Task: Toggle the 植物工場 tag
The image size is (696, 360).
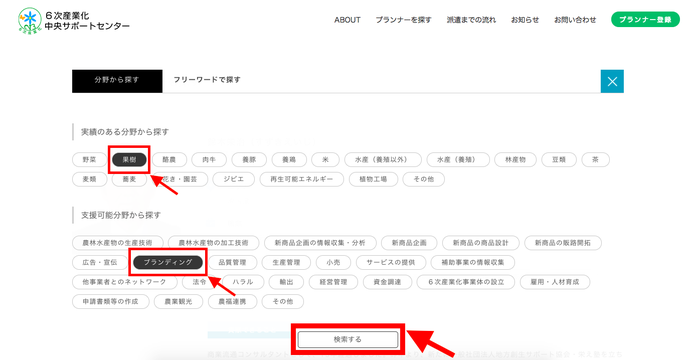Action: pyautogui.click(x=373, y=179)
